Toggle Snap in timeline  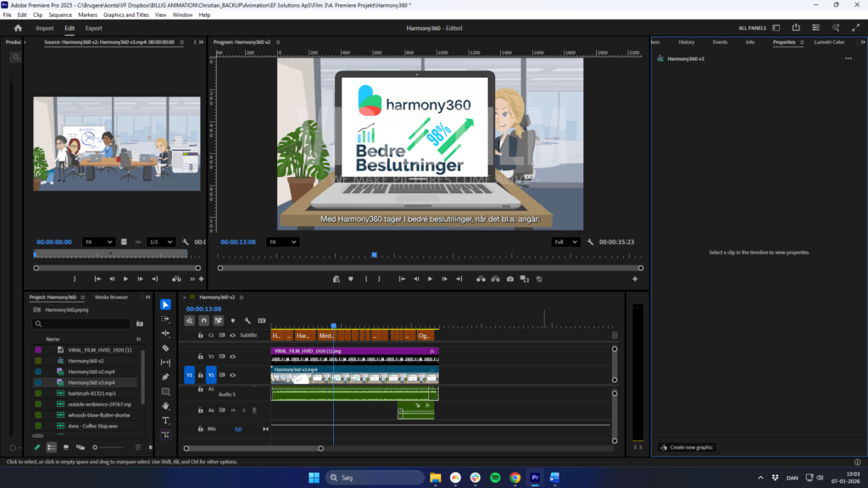(x=203, y=320)
